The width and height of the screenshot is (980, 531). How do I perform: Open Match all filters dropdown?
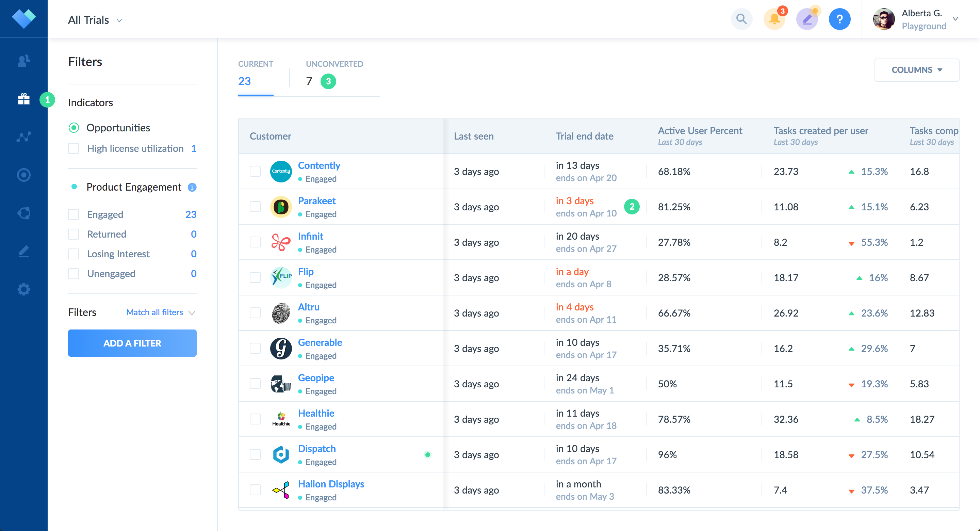point(161,312)
